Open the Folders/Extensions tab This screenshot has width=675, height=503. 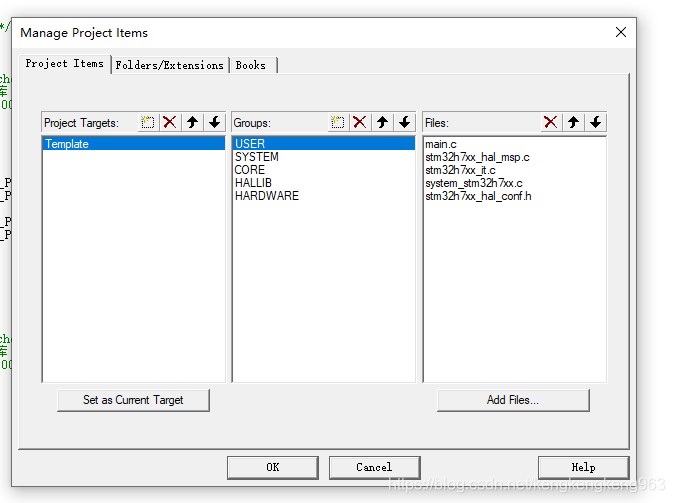(x=170, y=65)
